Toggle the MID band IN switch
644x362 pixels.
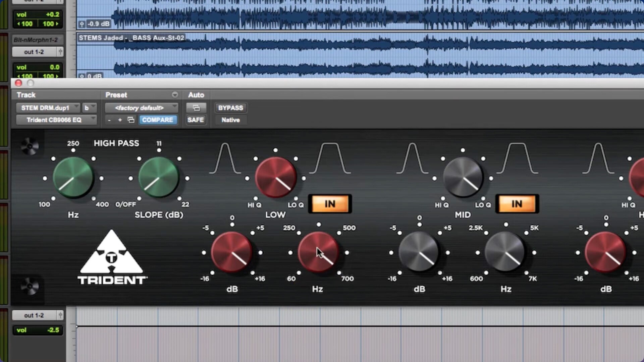[x=517, y=204]
